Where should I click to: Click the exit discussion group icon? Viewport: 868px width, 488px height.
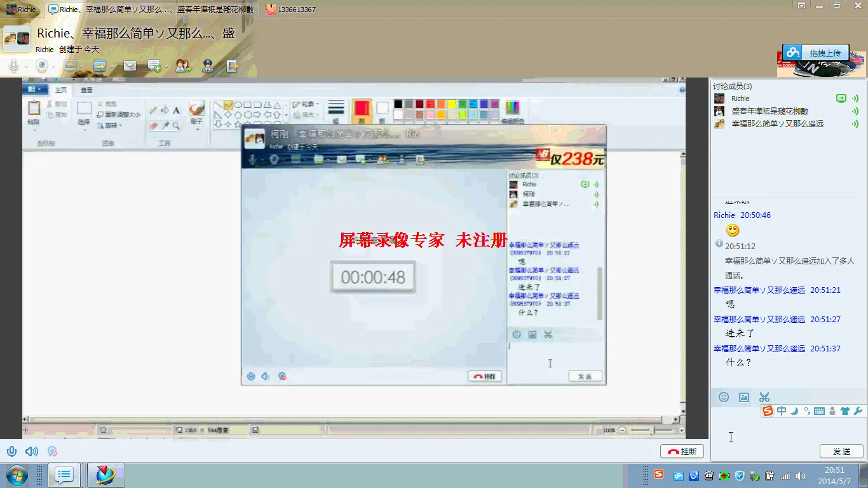pyautogui.click(x=233, y=65)
